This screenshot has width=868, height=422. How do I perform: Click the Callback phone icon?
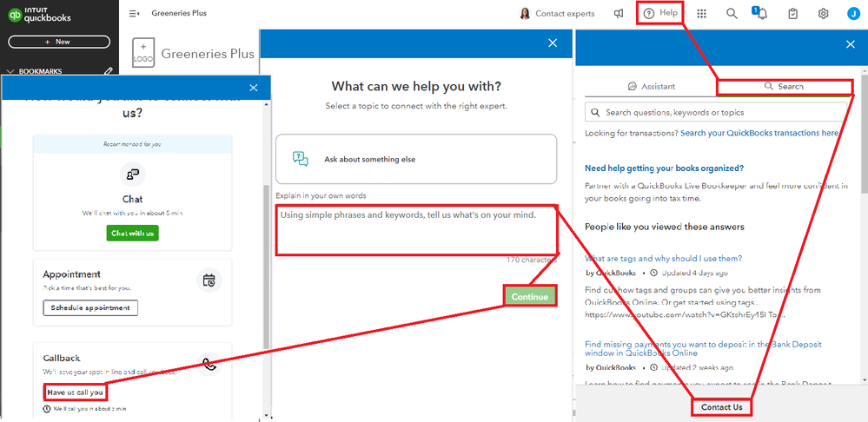pos(209,364)
